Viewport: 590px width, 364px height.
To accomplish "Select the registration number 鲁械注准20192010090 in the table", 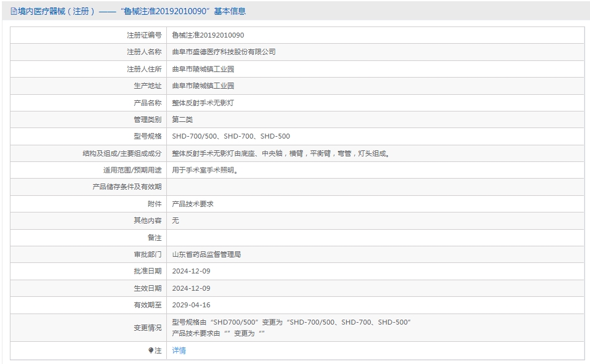I will pyautogui.click(x=208, y=35).
